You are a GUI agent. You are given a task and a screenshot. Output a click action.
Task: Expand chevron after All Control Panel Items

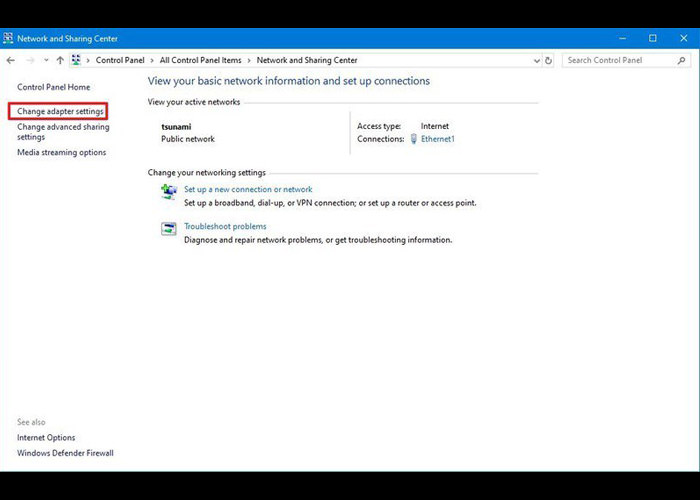tap(249, 60)
